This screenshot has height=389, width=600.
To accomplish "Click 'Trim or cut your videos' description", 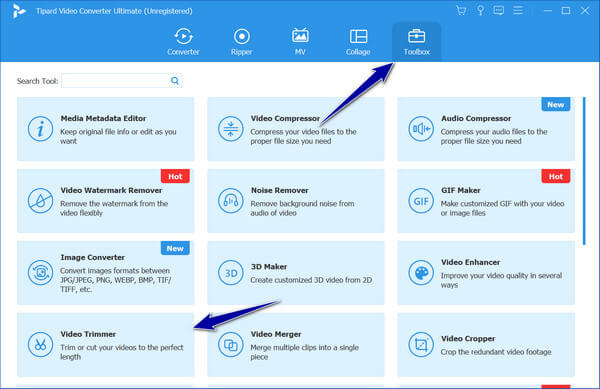I will coord(122,352).
